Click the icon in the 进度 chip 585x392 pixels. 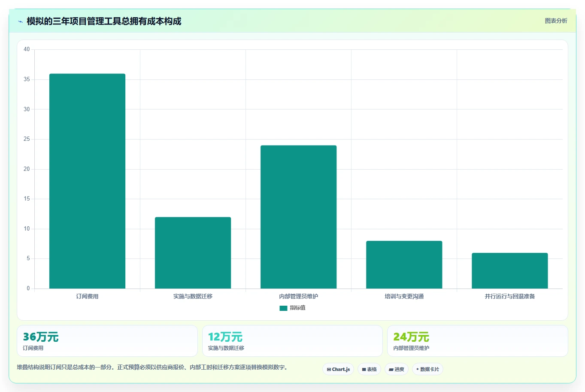(391, 369)
